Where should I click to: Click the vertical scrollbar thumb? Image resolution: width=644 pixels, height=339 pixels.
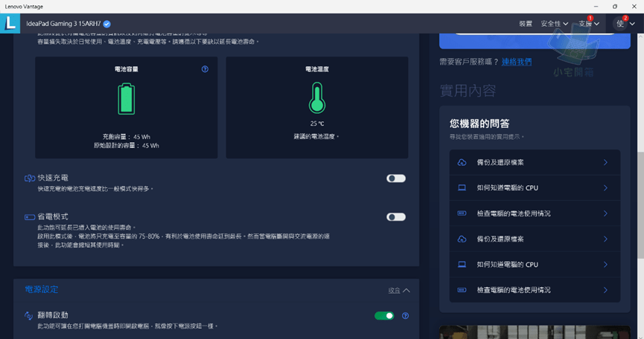coord(640,205)
